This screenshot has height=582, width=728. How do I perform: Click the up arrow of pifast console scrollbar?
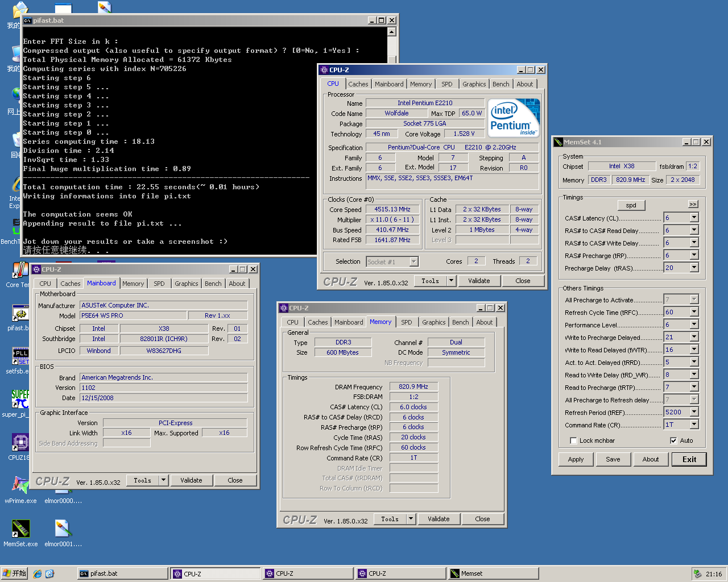(391, 32)
